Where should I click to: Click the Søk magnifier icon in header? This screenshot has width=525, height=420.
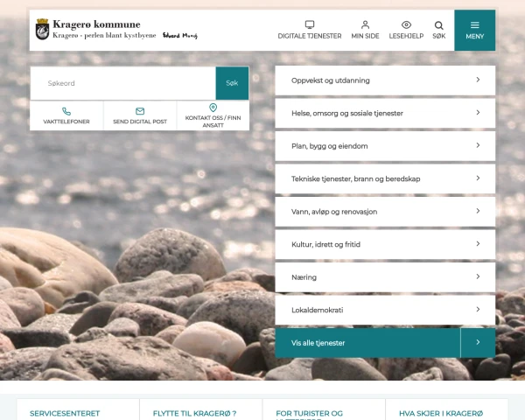pos(438,25)
